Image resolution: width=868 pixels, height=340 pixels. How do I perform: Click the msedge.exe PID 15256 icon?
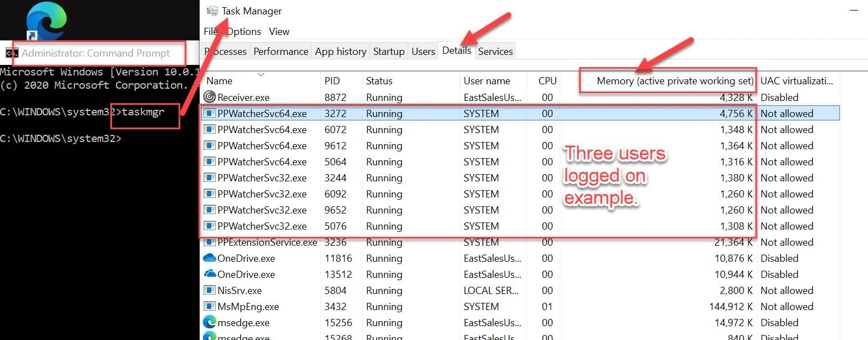[209, 322]
